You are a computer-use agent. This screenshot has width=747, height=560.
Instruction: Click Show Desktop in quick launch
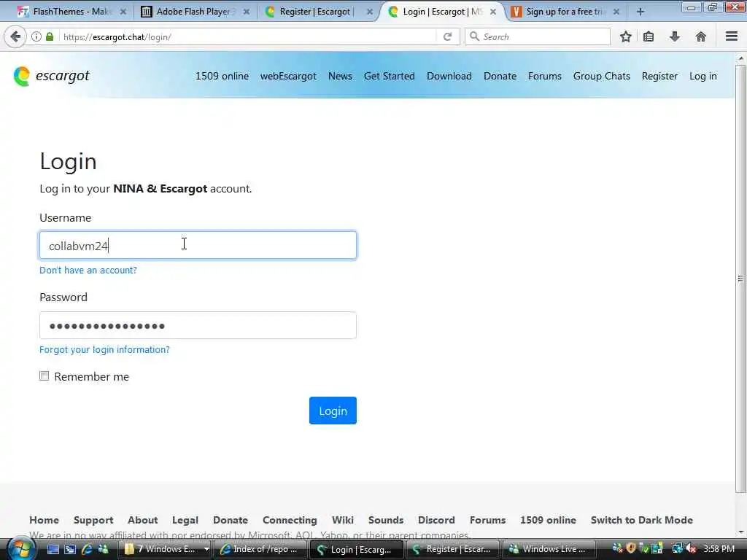click(x=53, y=549)
